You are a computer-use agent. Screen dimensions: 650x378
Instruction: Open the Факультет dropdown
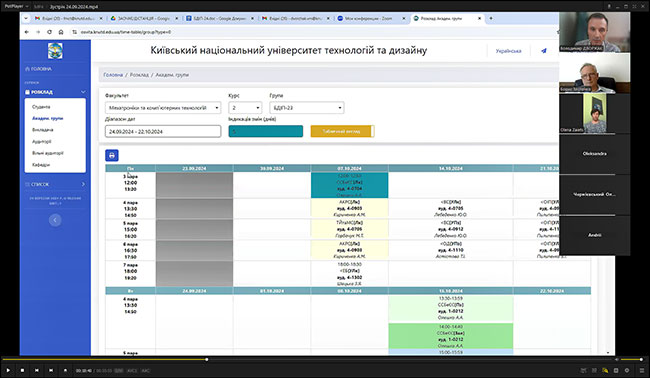pos(163,108)
